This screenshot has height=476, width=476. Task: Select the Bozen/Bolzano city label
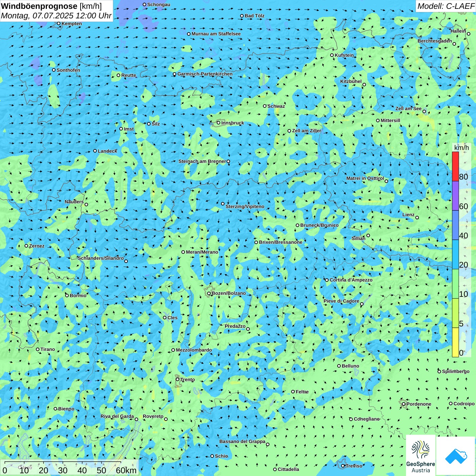[x=228, y=293]
